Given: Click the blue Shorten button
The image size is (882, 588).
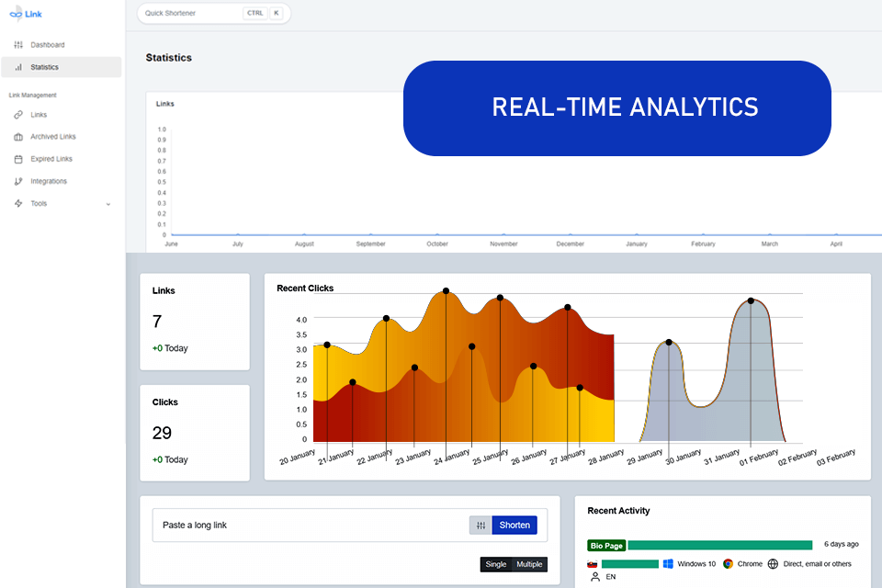Looking at the screenshot, I should tap(514, 525).
